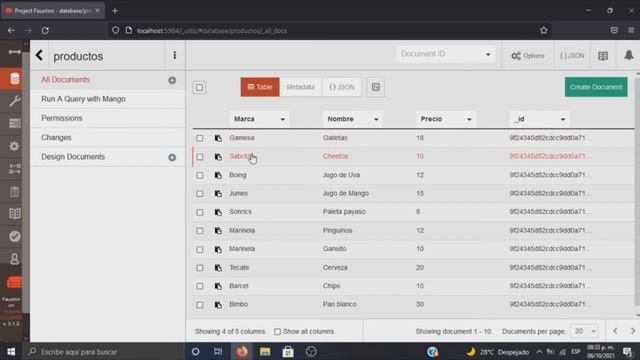Open the API documentation book icon in header
This screenshot has width=640, height=360.
[603, 56]
